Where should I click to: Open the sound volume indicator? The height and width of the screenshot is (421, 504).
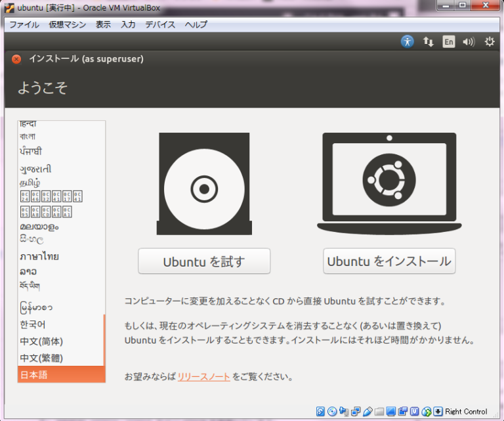click(468, 41)
